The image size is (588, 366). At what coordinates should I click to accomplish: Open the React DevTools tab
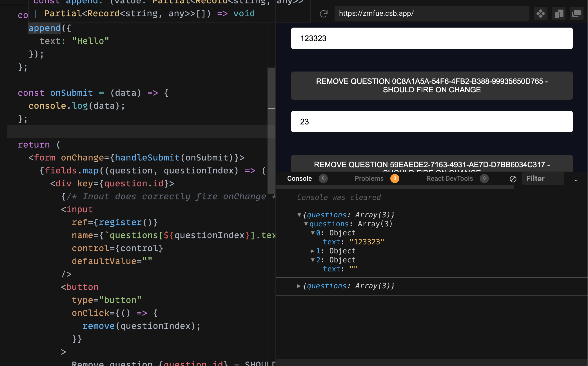tap(450, 178)
